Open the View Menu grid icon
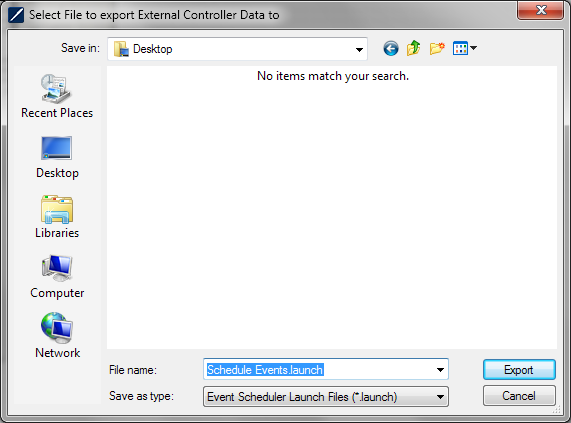Viewport: 571px width, 423px height. click(x=460, y=48)
